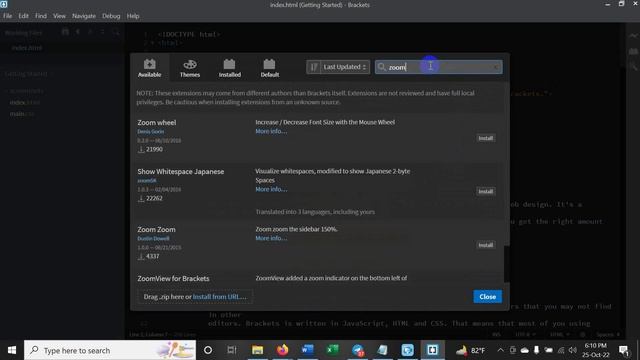Open the Find menu
Image resolution: width=640 pixels, height=360 pixels.
click(40, 16)
